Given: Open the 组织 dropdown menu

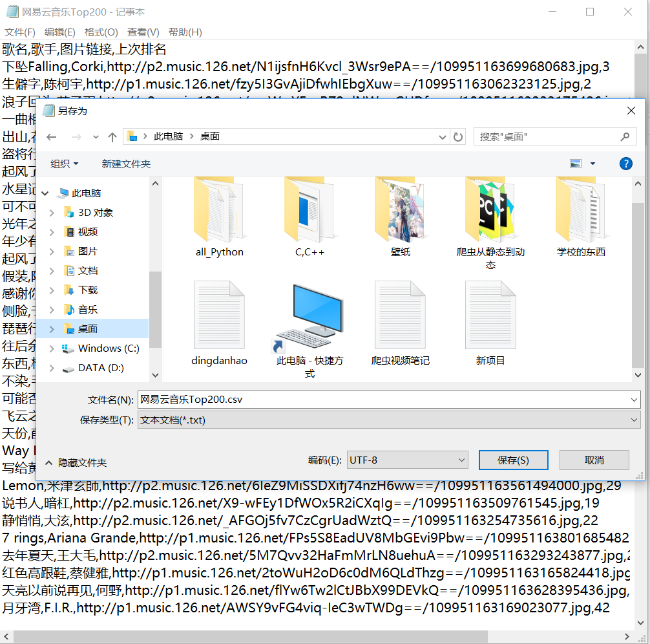Looking at the screenshot, I should pos(64,164).
